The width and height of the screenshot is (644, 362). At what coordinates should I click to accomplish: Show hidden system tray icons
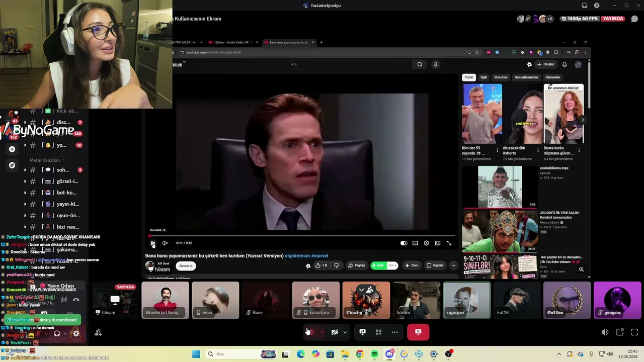(558, 354)
